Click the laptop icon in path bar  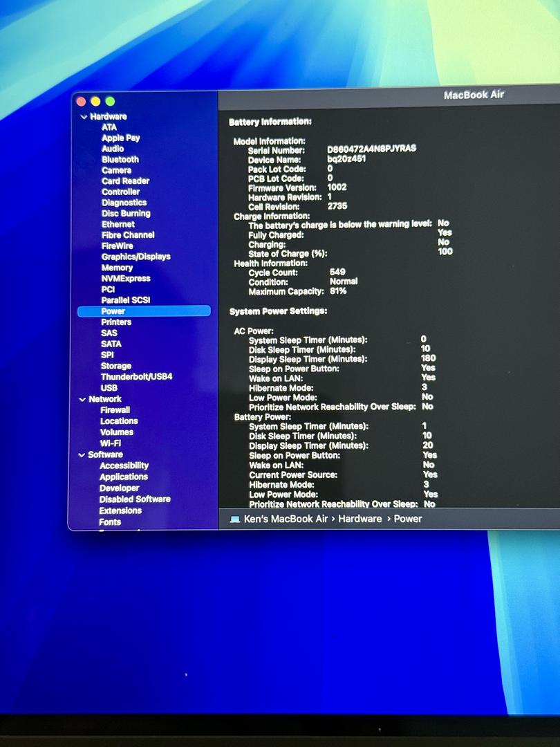click(x=235, y=519)
